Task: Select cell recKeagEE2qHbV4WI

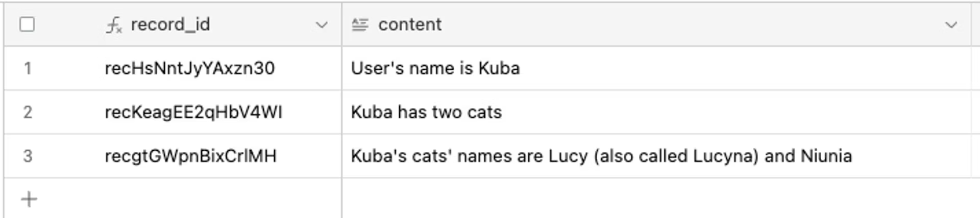Action: 193,112
